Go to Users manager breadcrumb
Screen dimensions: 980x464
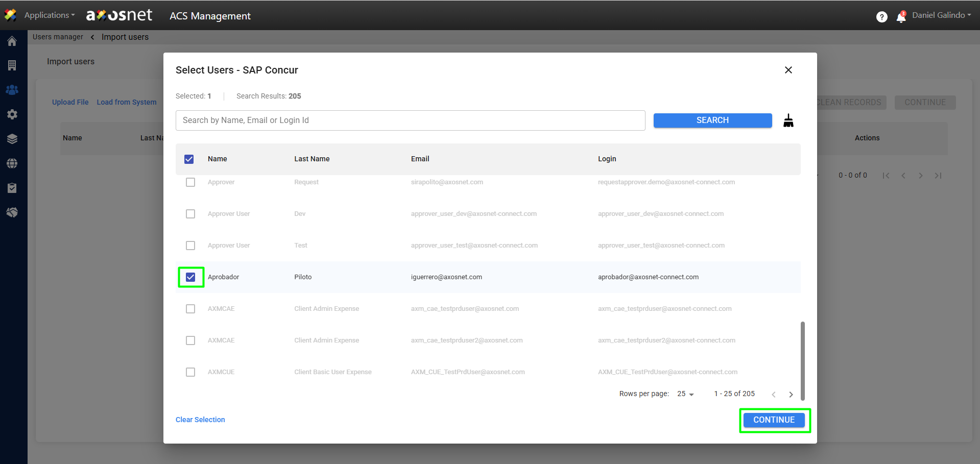pos(58,37)
